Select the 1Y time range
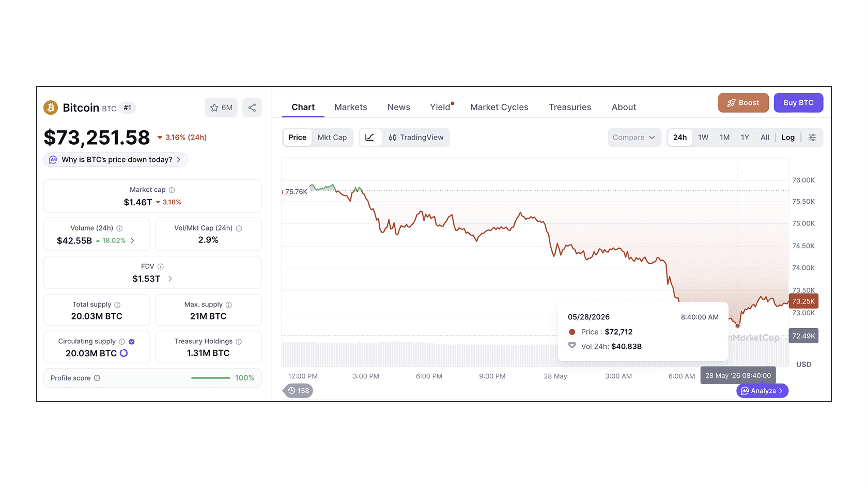Image resolution: width=868 pixels, height=488 pixels. coord(745,138)
